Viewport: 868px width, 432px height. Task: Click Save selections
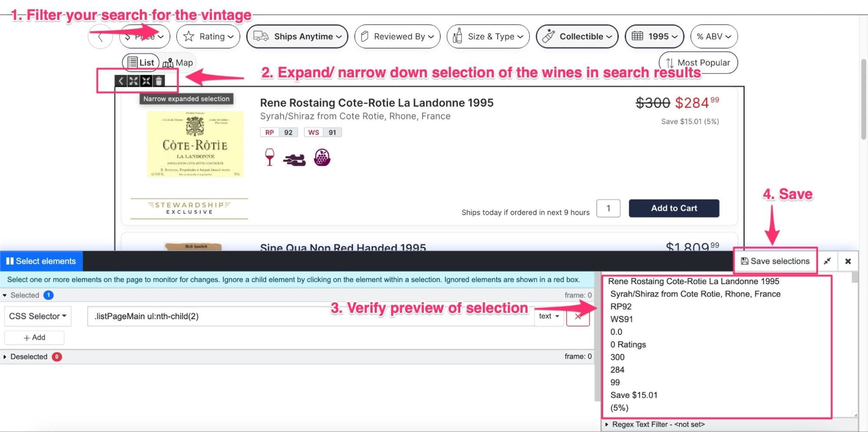[x=775, y=261]
